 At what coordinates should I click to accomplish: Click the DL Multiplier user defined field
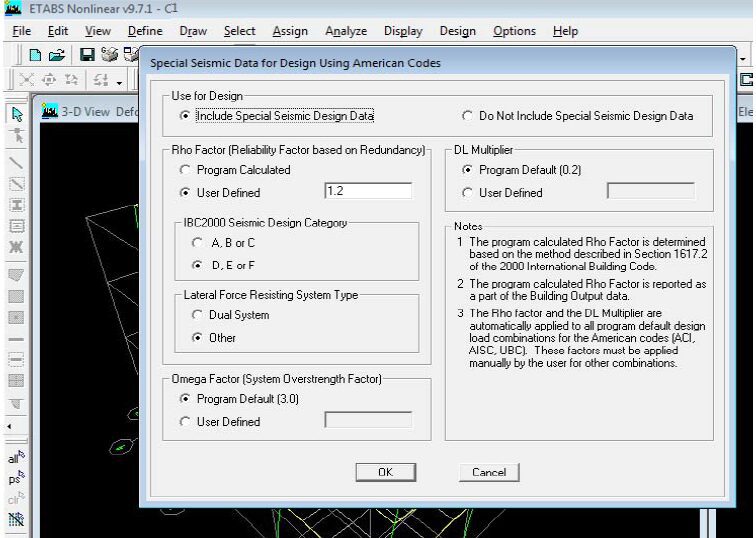651,191
